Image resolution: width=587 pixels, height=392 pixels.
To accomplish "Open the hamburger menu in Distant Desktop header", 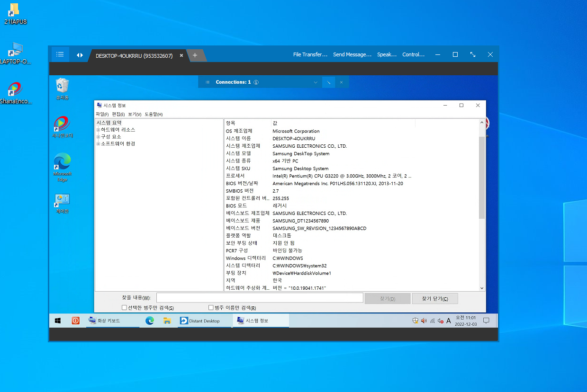I will point(60,54).
